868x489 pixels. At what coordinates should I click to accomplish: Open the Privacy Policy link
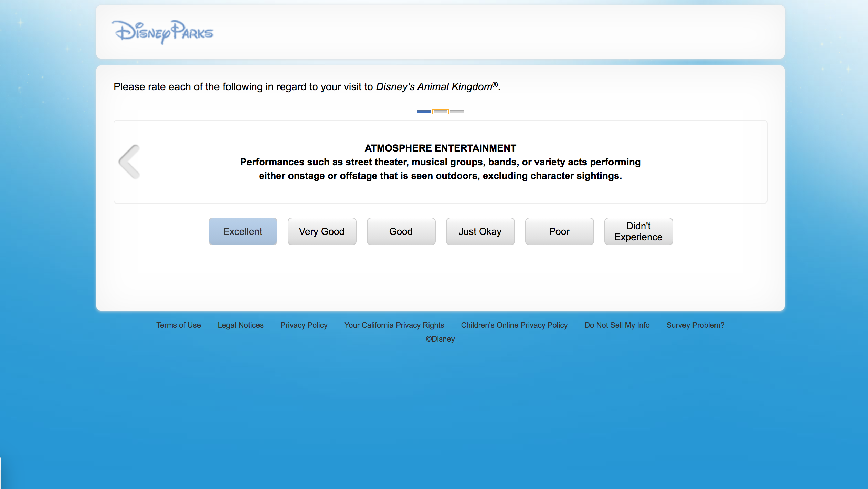point(304,325)
